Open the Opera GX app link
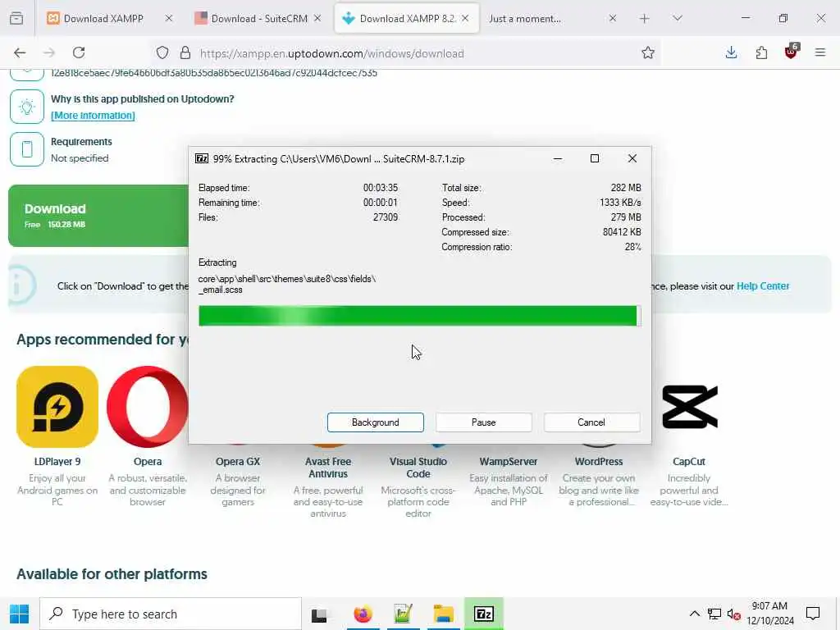This screenshot has width=840, height=630. coord(238,461)
